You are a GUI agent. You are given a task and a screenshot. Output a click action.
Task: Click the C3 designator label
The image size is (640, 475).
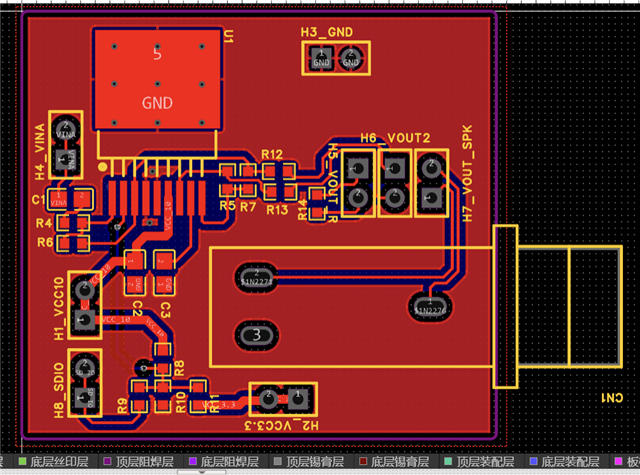(x=165, y=310)
